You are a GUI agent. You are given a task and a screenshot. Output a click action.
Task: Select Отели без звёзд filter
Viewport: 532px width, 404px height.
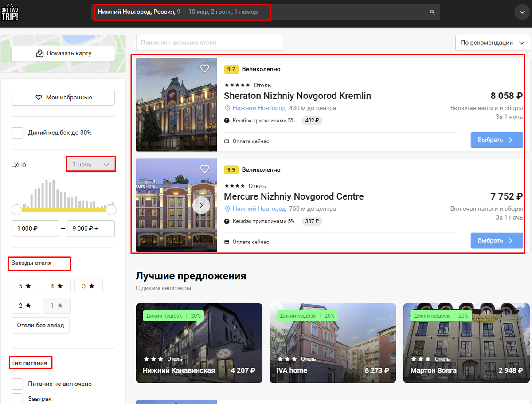click(x=40, y=325)
